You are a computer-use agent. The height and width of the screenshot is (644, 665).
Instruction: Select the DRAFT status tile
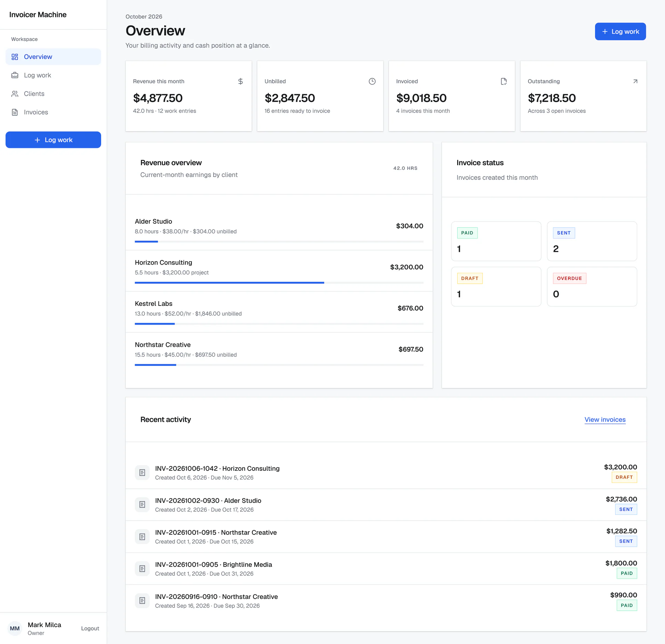(496, 286)
